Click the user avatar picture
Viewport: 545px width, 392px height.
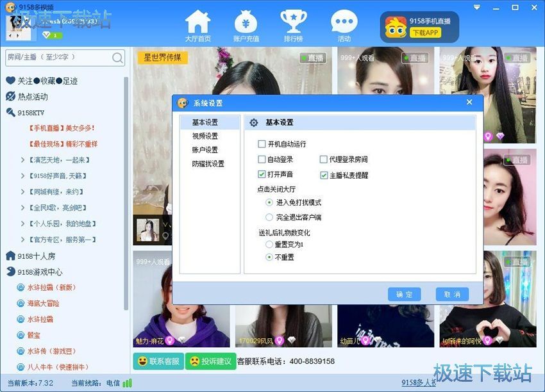click(x=19, y=28)
